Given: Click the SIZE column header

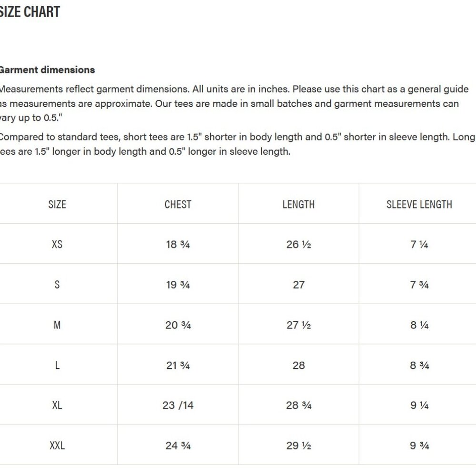Looking at the screenshot, I should coord(57,204).
